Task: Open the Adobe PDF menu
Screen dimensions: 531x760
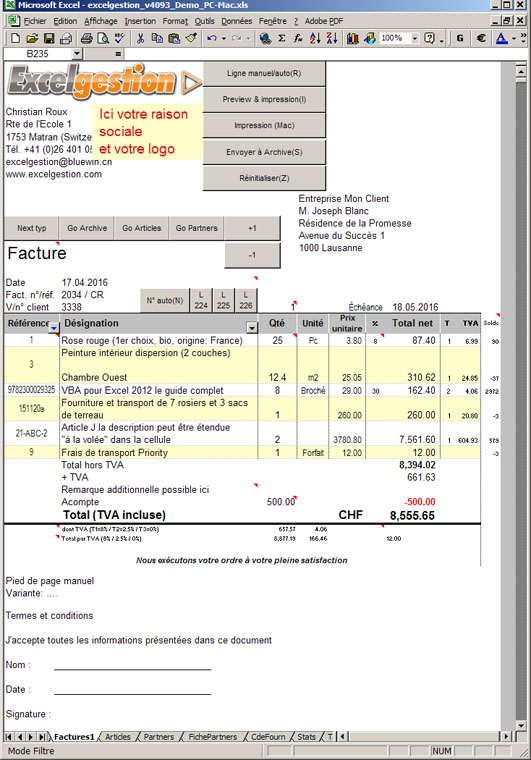Action: click(324, 21)
